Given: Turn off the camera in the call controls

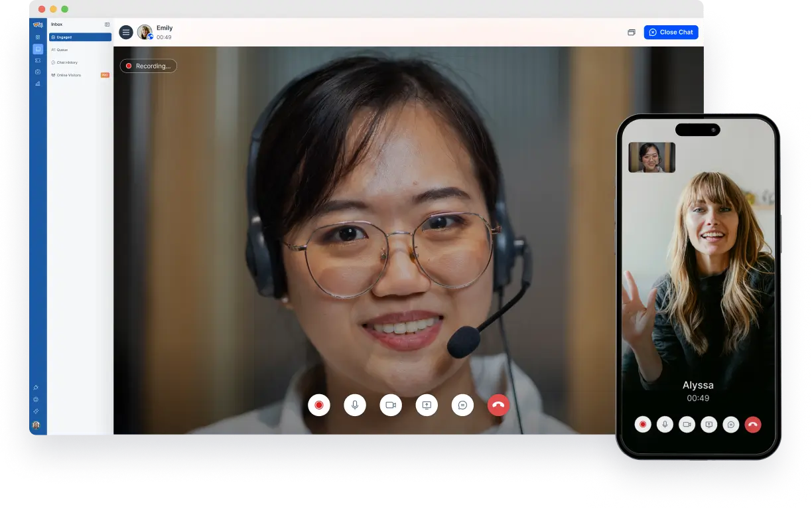Looking at the screenshot, I should click(x=391, y=405).
